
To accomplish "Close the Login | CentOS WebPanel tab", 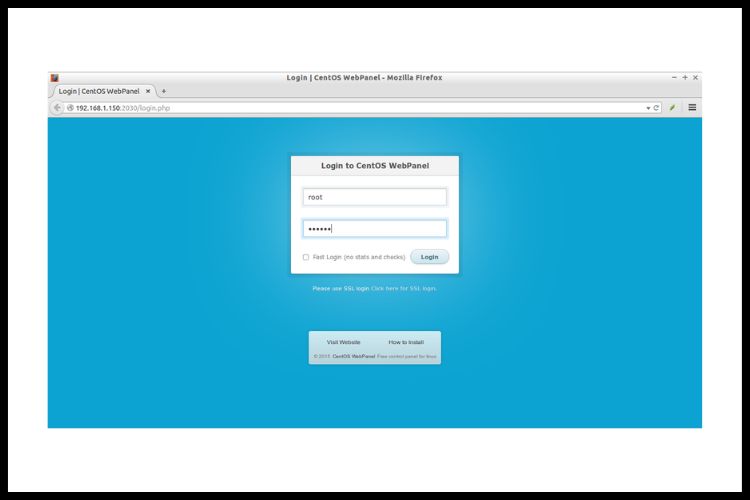I will pos(148,91).
